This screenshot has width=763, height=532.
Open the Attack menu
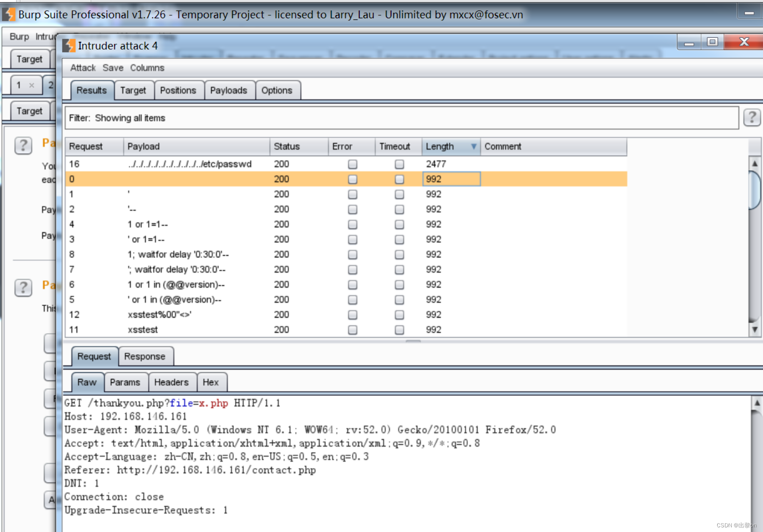pos(83,68)
